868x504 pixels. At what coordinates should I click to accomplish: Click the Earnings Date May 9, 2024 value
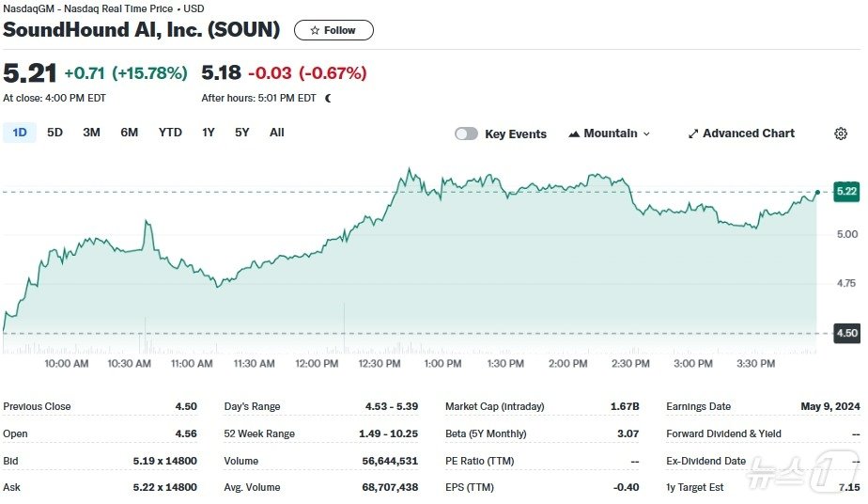pos(830,406)
